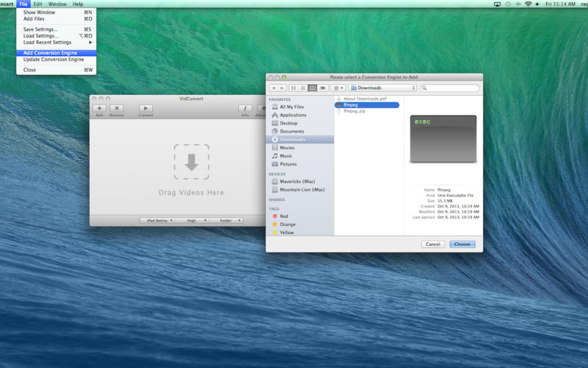Open the iPad Retina preset dropdown
This screenshot has height=368, width=588.
click(x=157, y=220)
